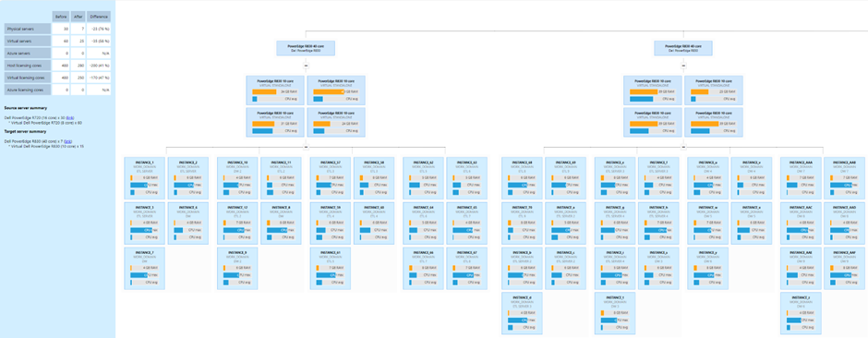This screenshot has height=338, width=868.
Task: Click the '-35 (58 %)' difference cell
Action: [99, 41]
